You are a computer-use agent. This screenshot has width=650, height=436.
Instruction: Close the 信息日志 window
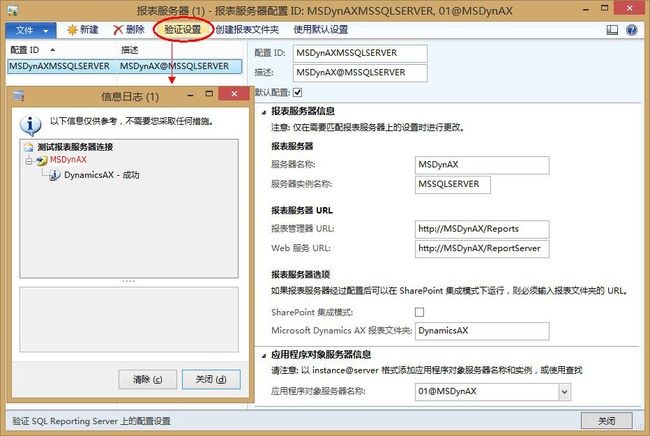pyautogui.click(x=234, y=94)
